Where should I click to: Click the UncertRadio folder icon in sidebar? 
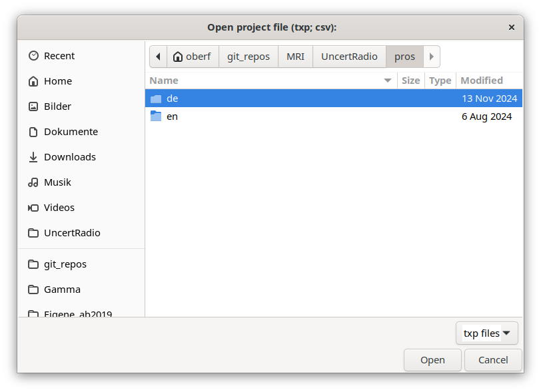click(x=33, y=233)
